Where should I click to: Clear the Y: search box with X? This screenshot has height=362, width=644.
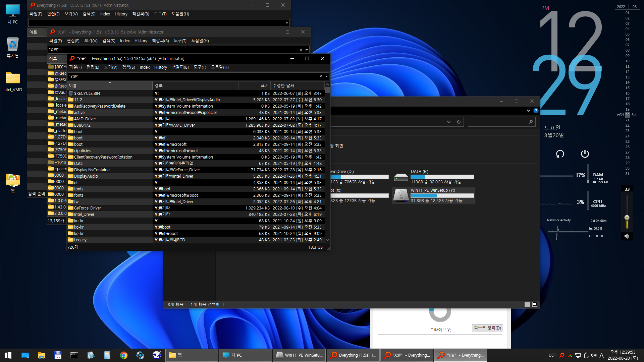(x=321, y=76)
